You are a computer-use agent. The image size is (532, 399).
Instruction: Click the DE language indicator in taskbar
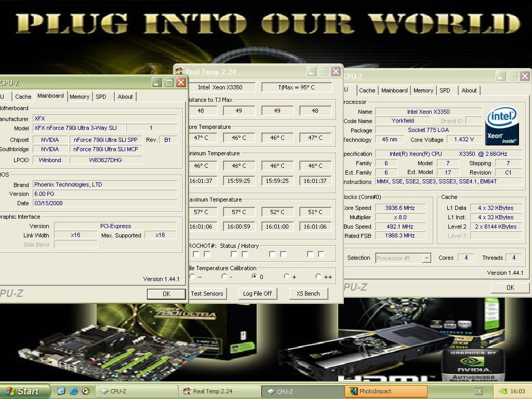478,391
